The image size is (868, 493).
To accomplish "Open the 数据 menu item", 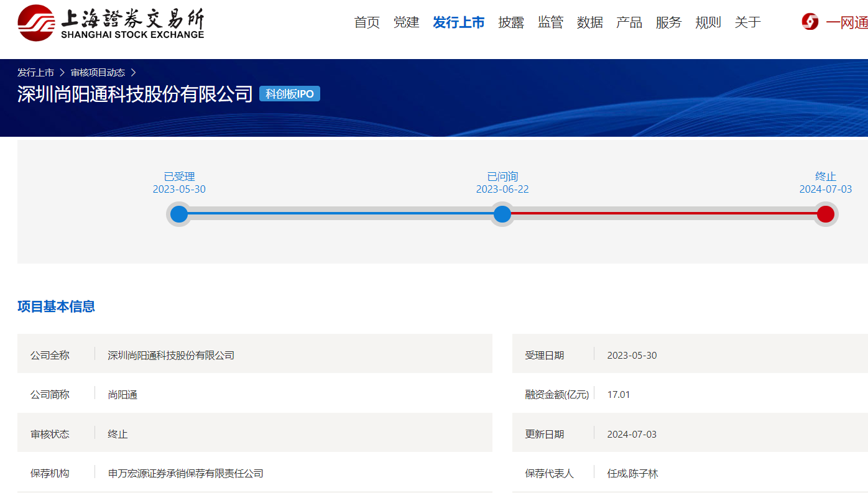I will point(590,22).
